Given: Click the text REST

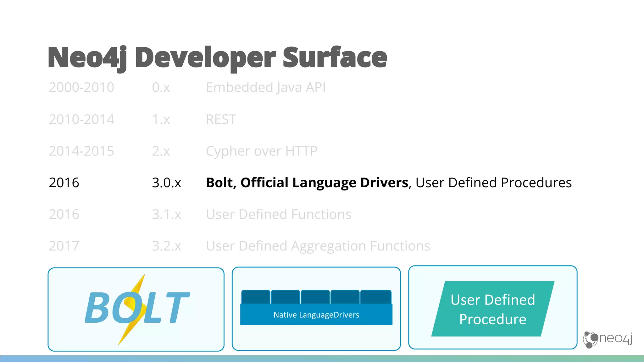Looking at the screenshot, I should (x=221, y=120).
